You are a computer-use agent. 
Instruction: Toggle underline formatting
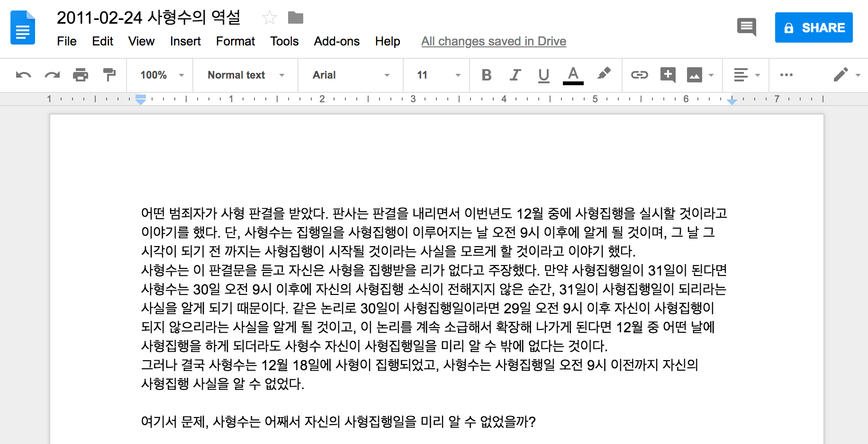pyautogui.click(x=543, y=75)
